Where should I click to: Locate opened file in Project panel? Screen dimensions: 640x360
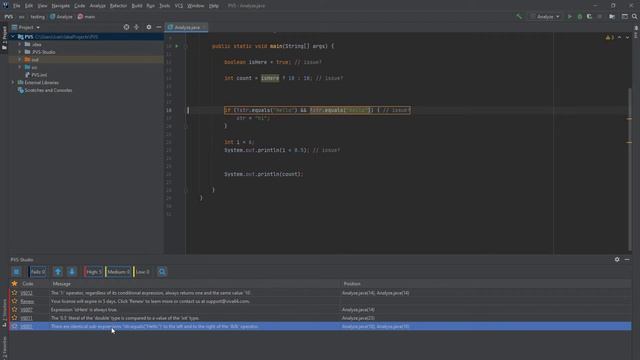pyautogui.click(x=127, y=27)
